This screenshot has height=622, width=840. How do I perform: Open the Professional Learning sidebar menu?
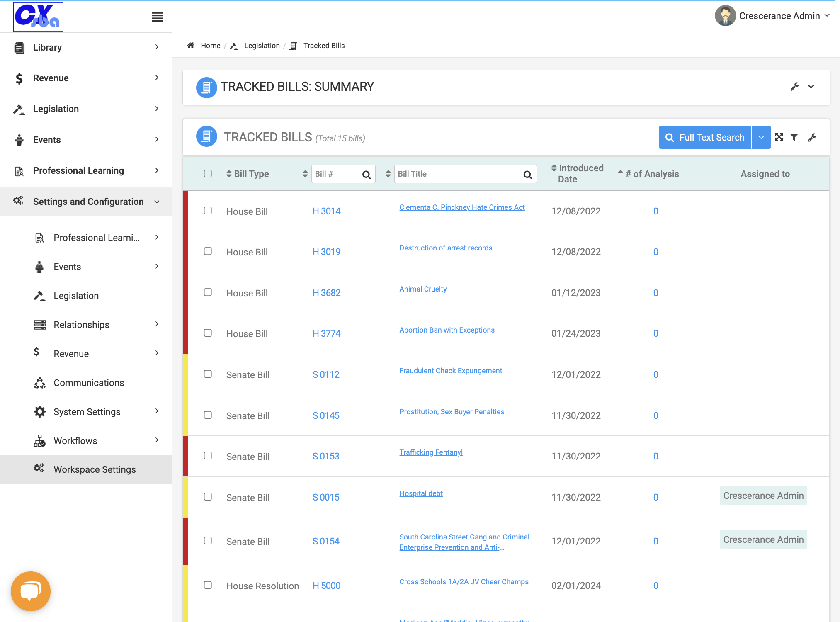(x=86, y=171)
